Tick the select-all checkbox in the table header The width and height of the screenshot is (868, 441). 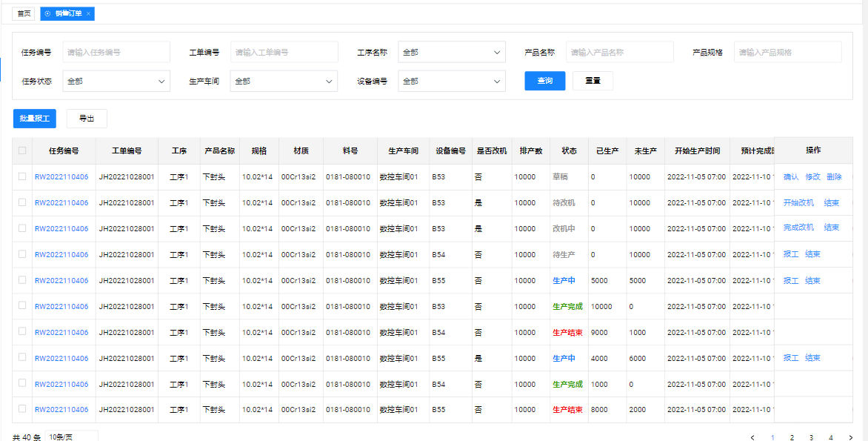[22, 150]
